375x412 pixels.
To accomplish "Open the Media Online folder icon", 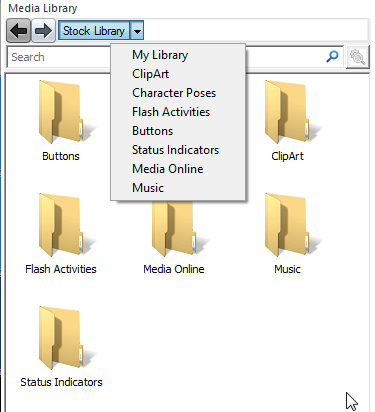I will coord(180,229).
